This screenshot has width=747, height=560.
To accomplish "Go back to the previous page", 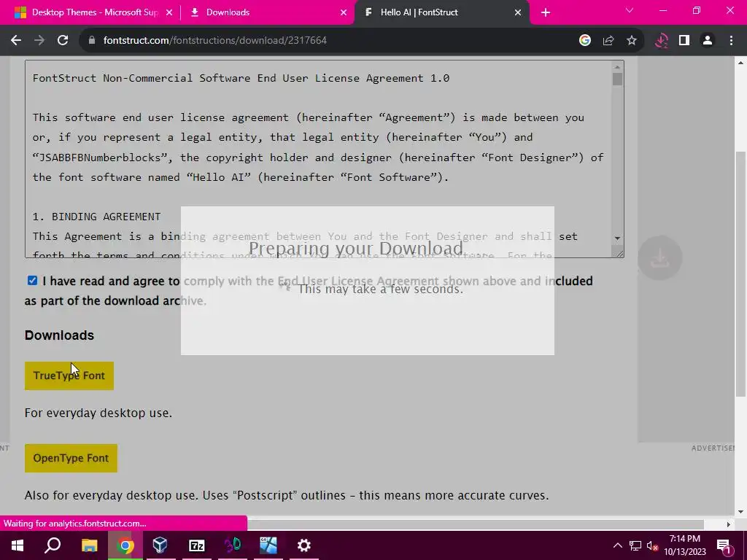I will coord(16,41).
